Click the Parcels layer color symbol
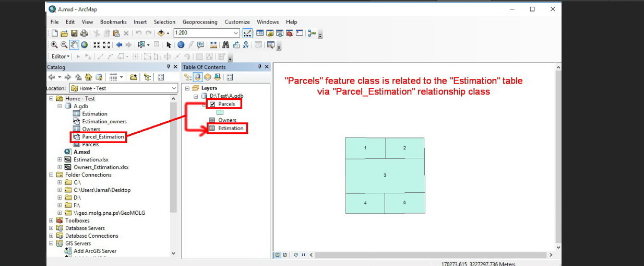Image resolution: width=644 pixels, height=266 pixels. (220, 112)
